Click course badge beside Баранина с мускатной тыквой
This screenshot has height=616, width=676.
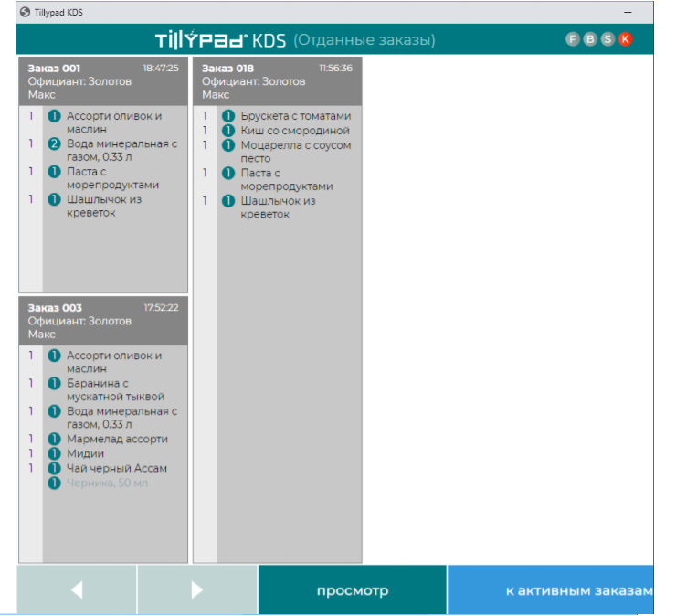(x=54, y=383)
